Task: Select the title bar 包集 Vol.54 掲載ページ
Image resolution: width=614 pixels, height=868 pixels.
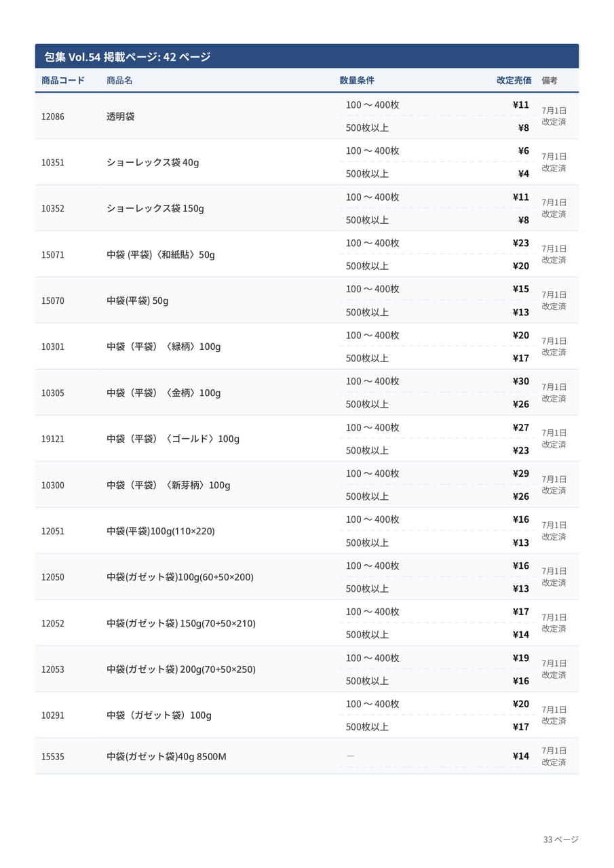Action: 307,56
